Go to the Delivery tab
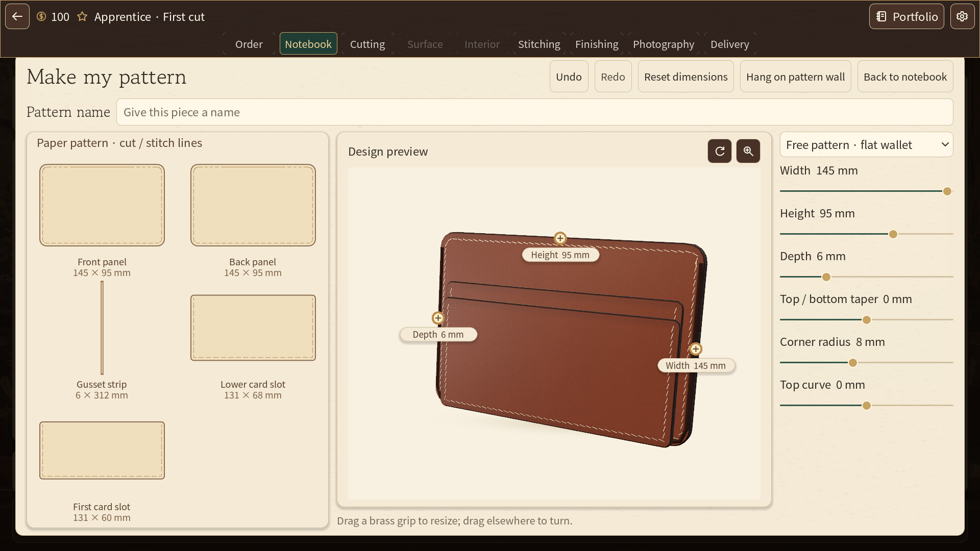The width and height of the screenshot is (980, 551). click(x=730, y=44)
